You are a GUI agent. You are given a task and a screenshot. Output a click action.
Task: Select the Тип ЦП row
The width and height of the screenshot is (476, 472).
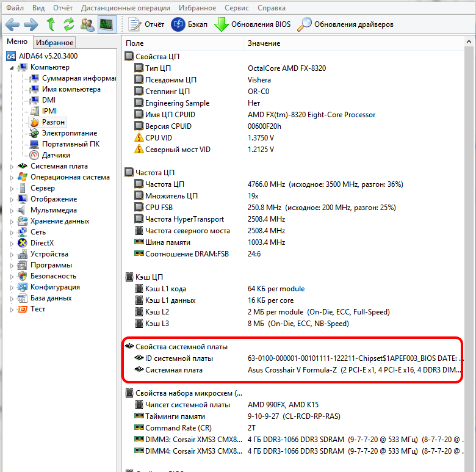click(294, 68)
